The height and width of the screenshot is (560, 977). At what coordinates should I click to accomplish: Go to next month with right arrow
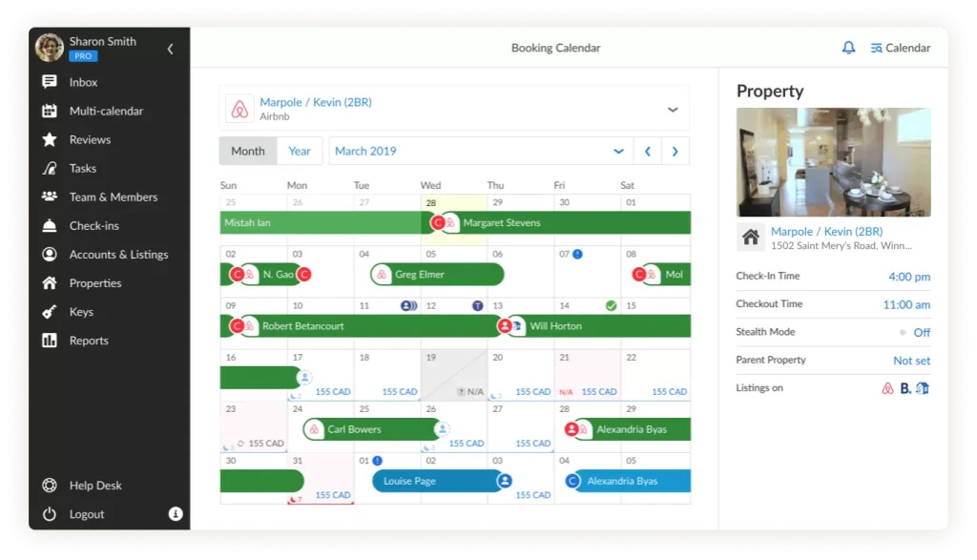(x=676, y=151)
